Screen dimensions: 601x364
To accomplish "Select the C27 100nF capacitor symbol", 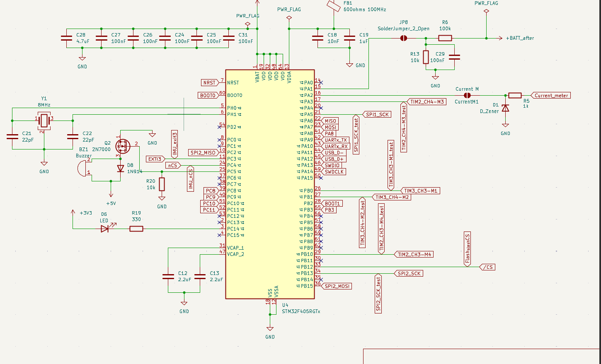I will 102,38.
